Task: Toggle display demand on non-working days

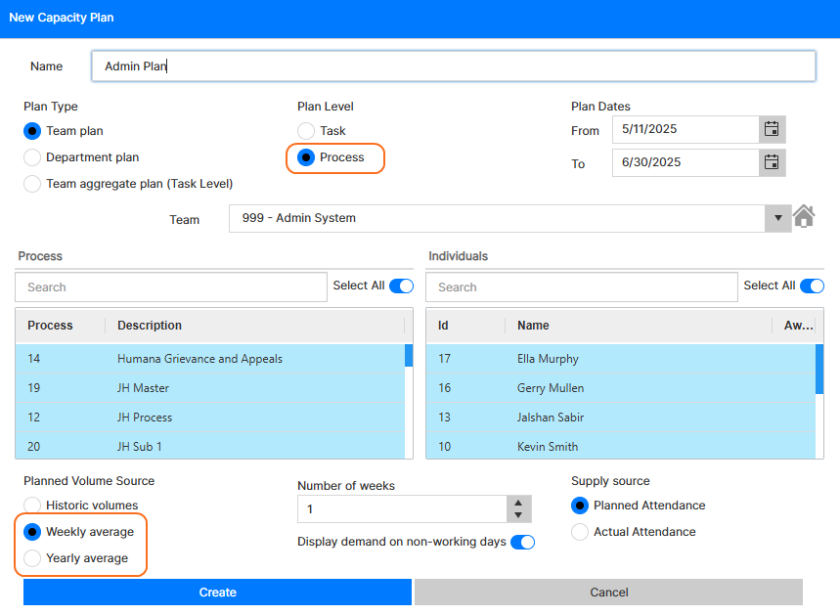Action: (x=523, y=542)
